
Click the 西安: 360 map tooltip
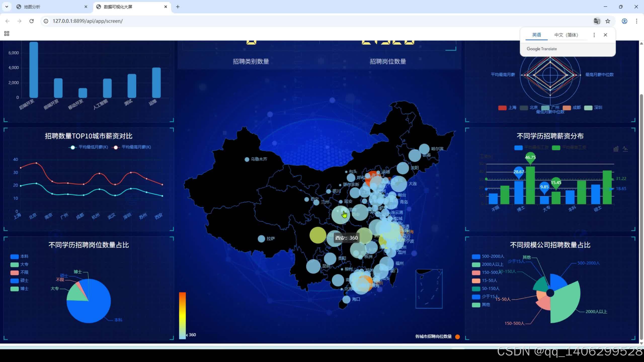pyautogui.click(x=346, y=238)
